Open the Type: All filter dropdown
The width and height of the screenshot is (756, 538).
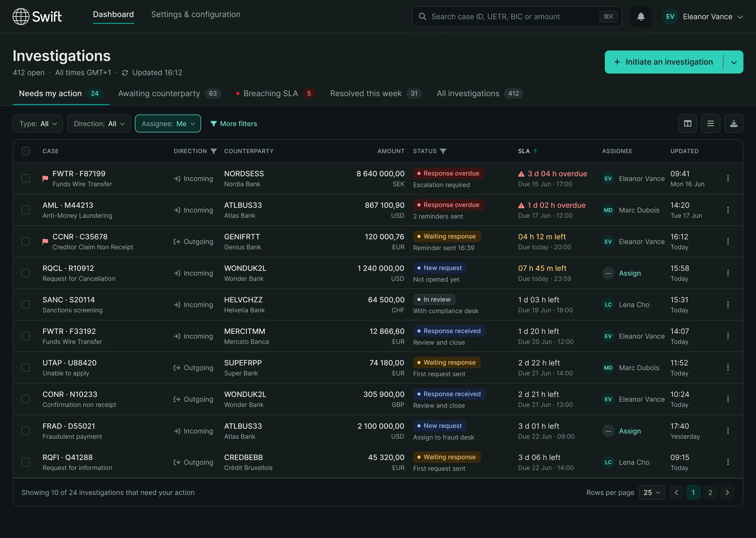[x=38, y=123]
